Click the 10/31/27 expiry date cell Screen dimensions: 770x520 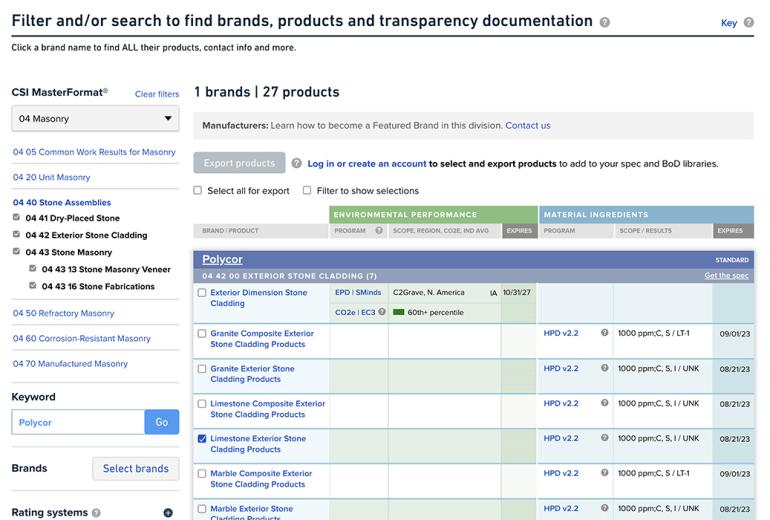(x=517, y=292)
